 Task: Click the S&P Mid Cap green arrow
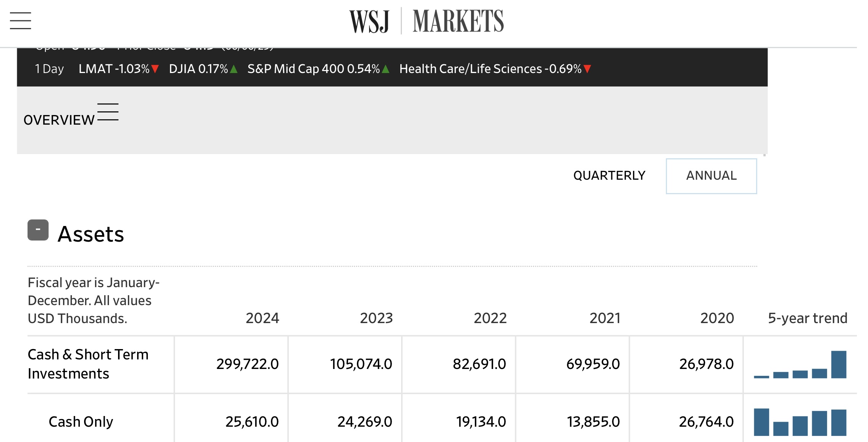(x=385, y=69)
